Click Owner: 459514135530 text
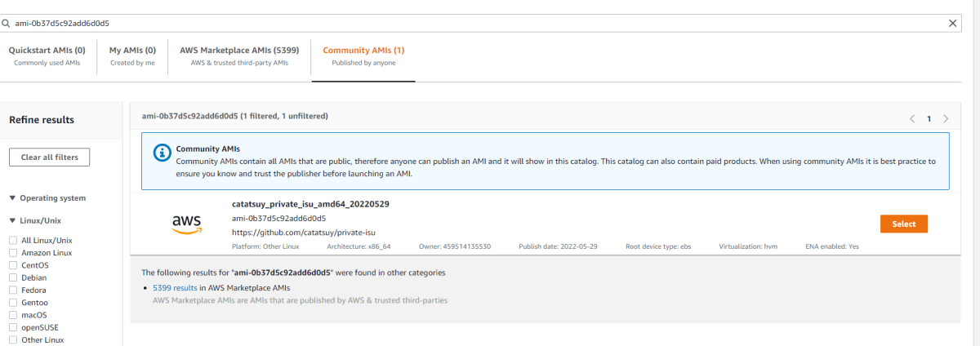 click(x=456, y=246)
